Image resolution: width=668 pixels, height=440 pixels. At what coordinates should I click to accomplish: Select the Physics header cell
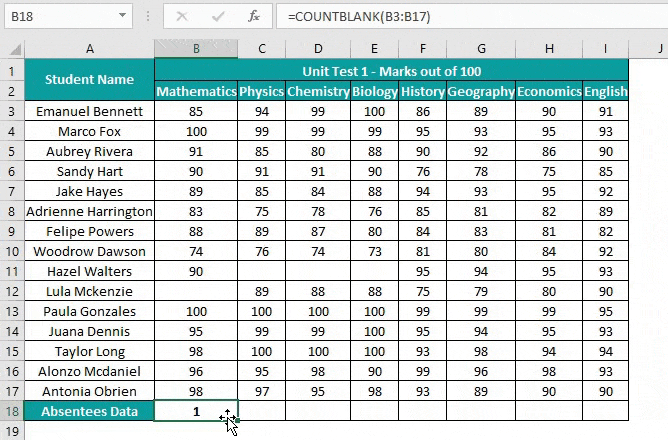click(x=262, y=91)
